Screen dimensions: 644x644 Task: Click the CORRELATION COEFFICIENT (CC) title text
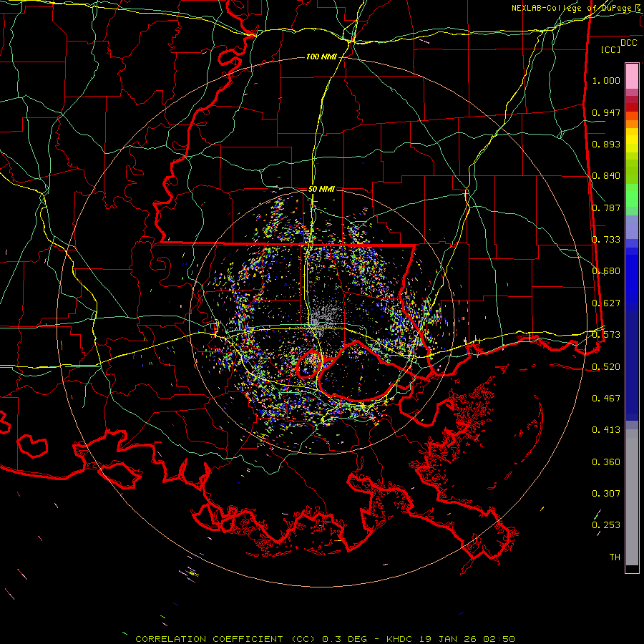(x=225, y=639)
